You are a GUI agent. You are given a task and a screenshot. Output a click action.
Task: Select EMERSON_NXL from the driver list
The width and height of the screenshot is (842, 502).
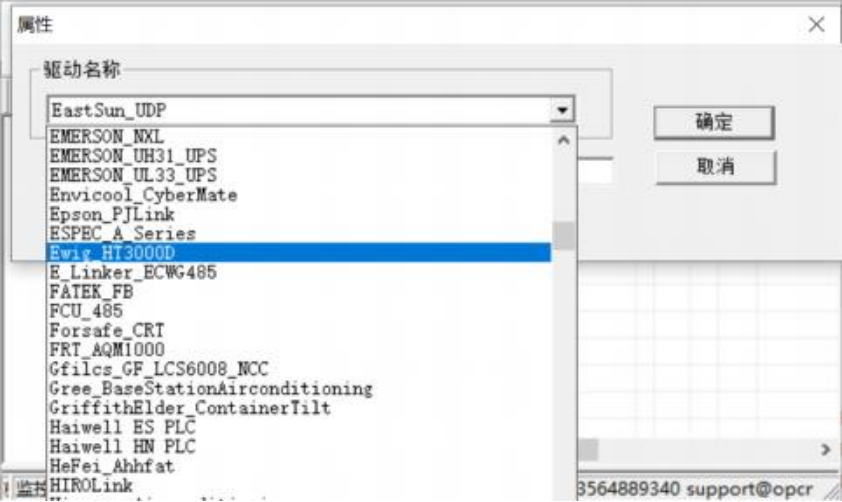[299, 136]
